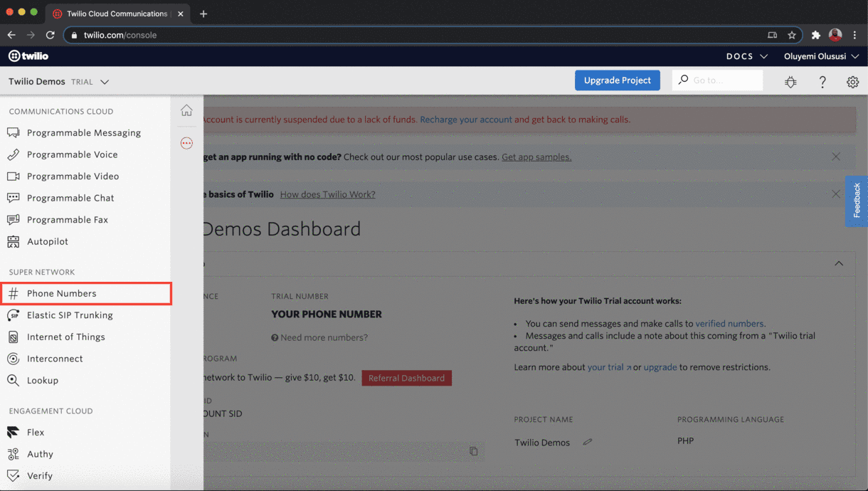
Task: Click the Authy icon
Action: 13,454
